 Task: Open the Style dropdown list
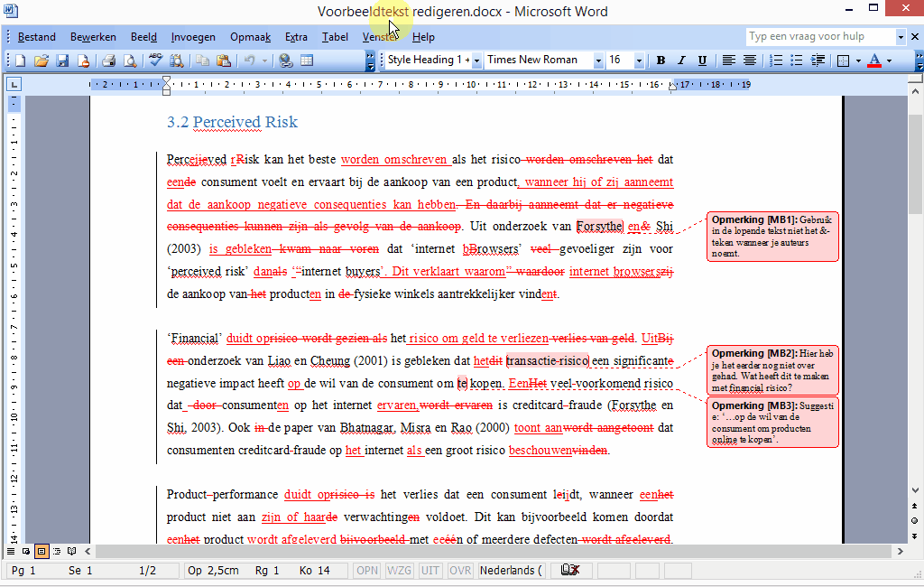476,61
